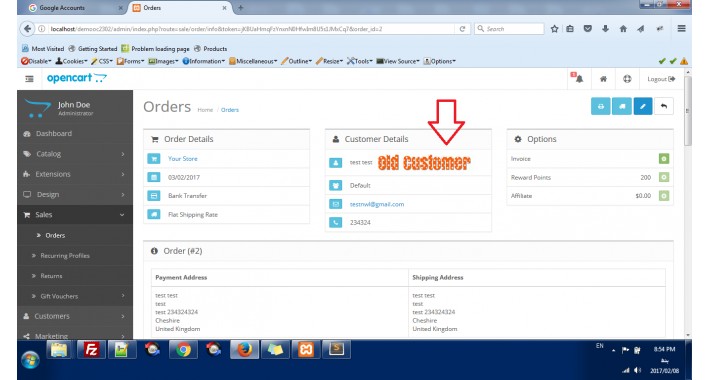This screenshot has width=710, height=380.
Task: Open Recurring Profiles in sidebar
Action: click(x=75, y=256)
